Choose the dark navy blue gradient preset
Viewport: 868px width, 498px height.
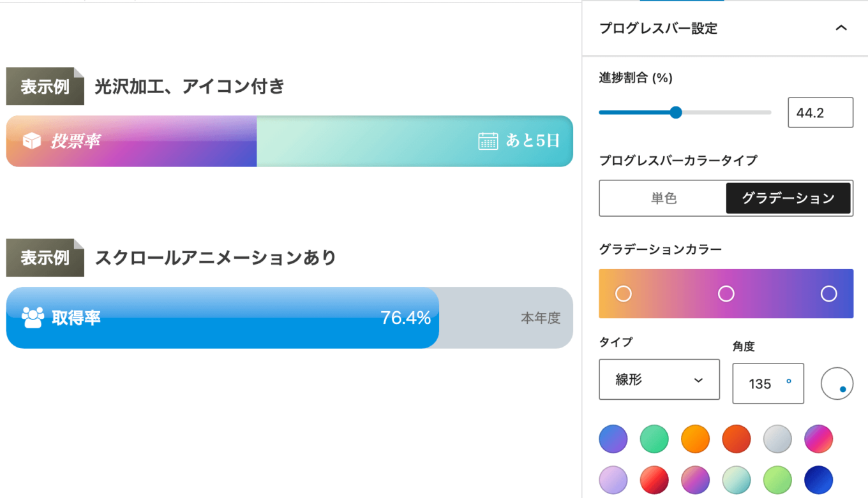819,480
